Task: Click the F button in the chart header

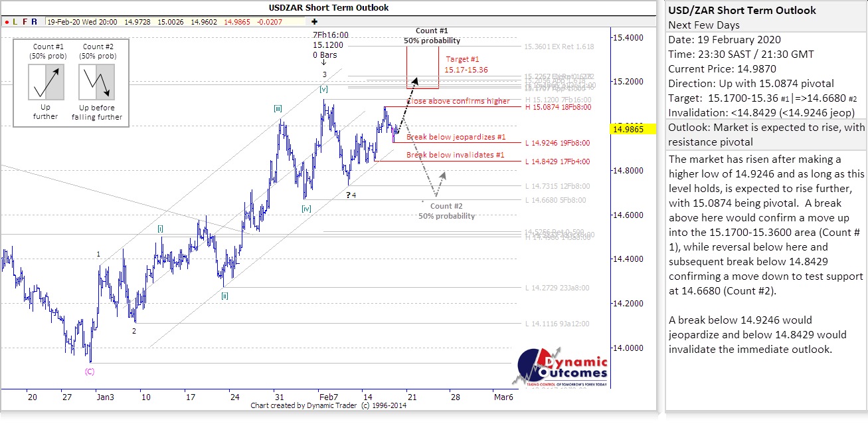Action: pyautogui.click(x=25, y=22)
